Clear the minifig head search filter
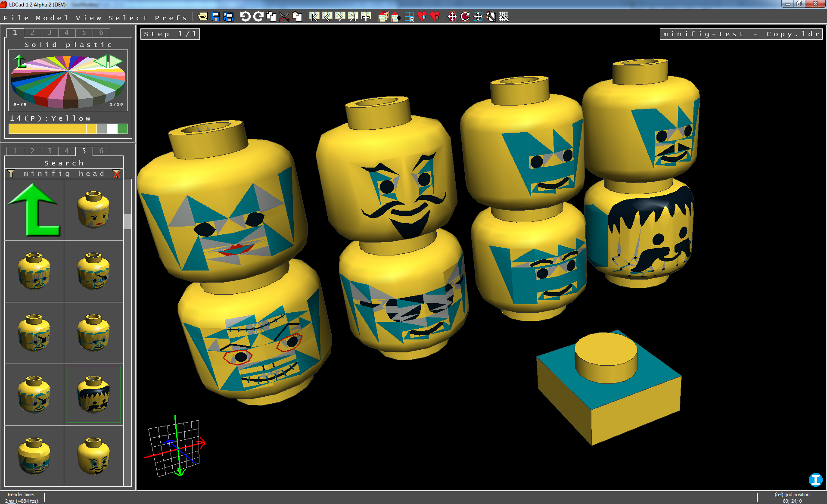The image size is (827, 504). point(117,174)
